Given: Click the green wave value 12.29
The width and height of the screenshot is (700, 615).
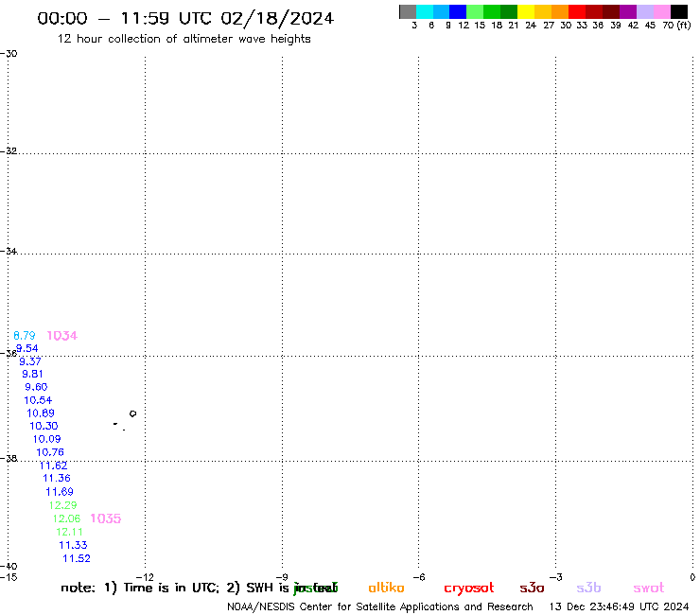Looking at the screenshot, I should (x=63, y=505).
